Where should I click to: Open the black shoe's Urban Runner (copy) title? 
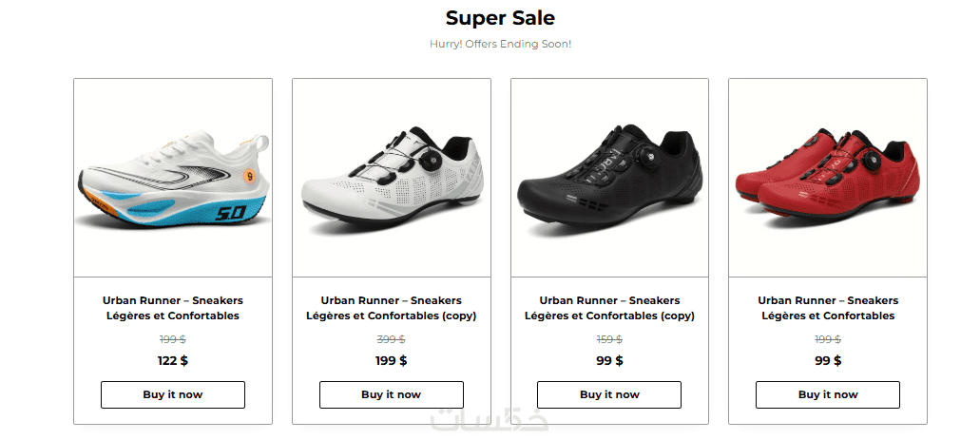[609, 308]
